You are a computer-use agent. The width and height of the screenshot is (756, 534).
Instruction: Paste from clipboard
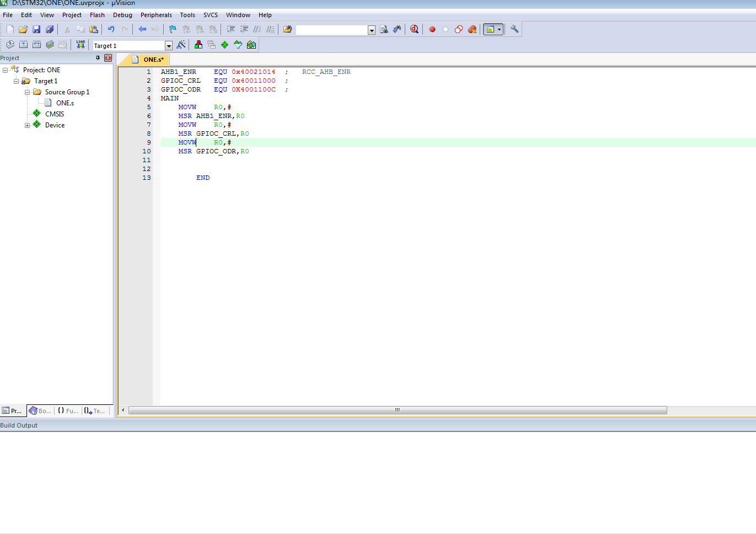pos(94,29)
